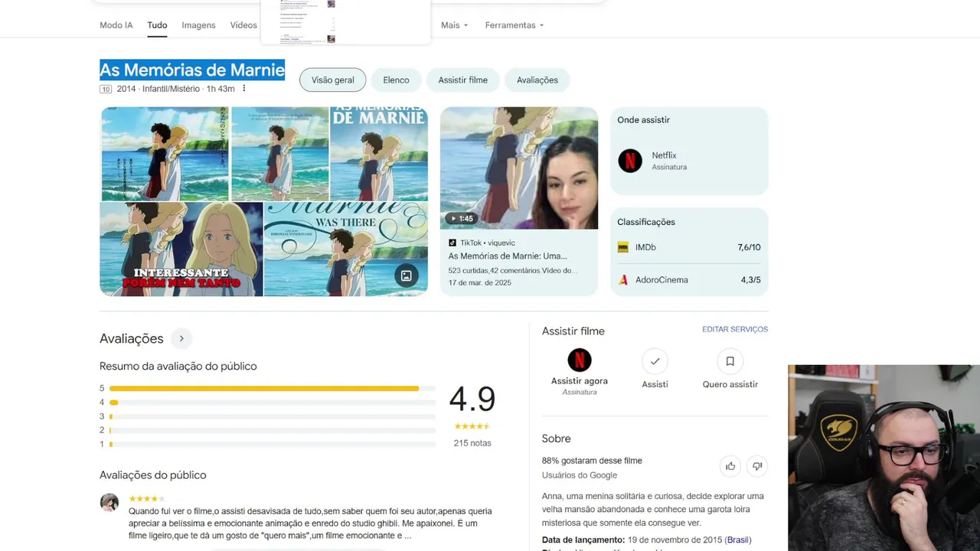Screen dimensions: 980x551
Task: Open the TikTok video title As Memórias de Marnie: Uma...
Action: tap(508, 256)
